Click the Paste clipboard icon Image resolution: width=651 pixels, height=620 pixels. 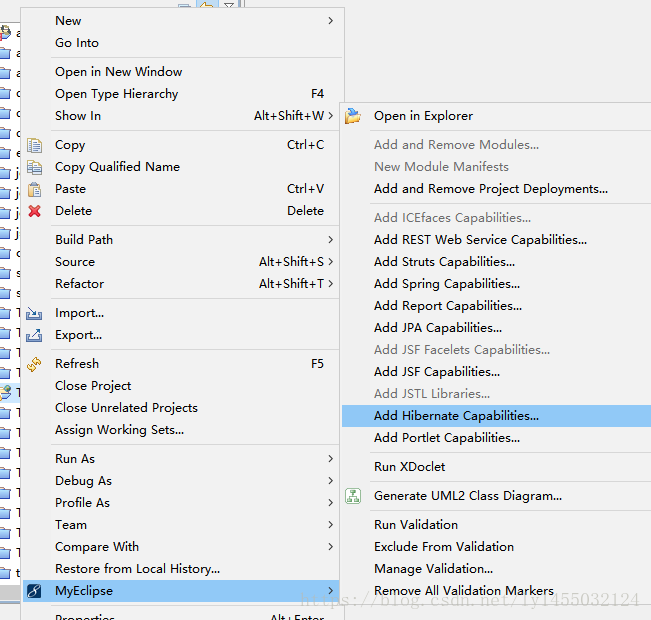[x=34, y=189]
